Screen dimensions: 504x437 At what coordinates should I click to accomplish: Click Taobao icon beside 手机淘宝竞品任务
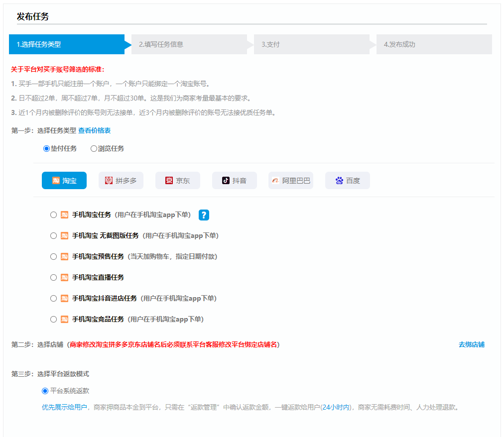pyautogui.click(x=65, y=320)
